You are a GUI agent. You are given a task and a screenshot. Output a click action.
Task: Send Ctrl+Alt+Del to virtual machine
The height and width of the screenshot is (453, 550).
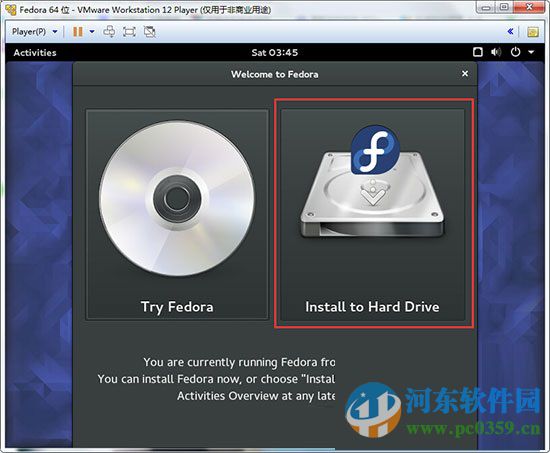[x=109, y=32]
